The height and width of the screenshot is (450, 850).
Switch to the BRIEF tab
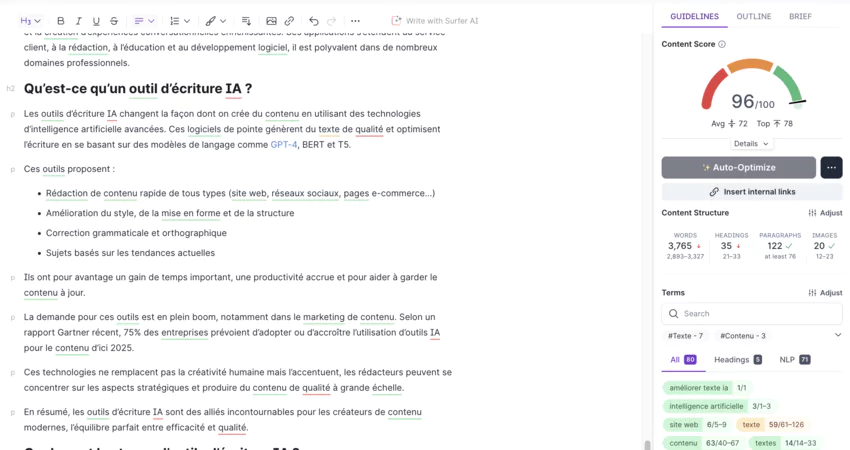(800, 16)
